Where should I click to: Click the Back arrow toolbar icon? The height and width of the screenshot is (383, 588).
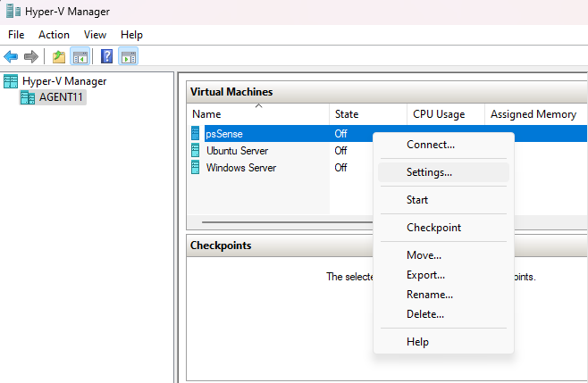click(x=11, y=57)
